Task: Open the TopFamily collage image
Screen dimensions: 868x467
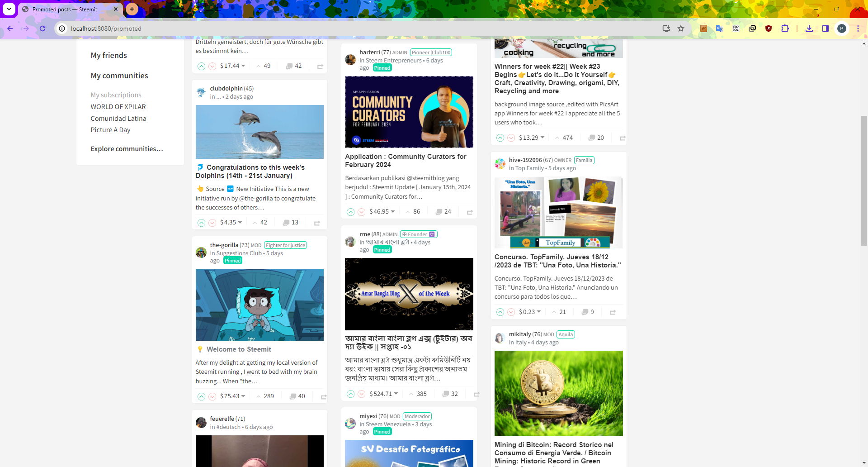Action: 559,213
